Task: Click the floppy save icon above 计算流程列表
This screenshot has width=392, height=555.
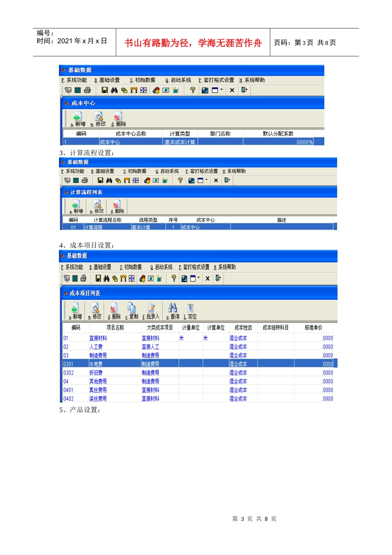Action: click(x=100, y=180)
